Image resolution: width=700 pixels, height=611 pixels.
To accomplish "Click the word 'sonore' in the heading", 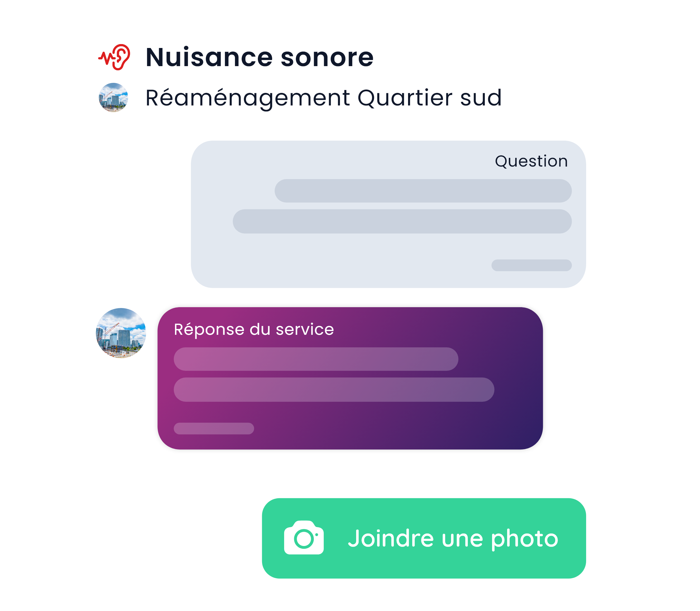I will click(327, 57).
